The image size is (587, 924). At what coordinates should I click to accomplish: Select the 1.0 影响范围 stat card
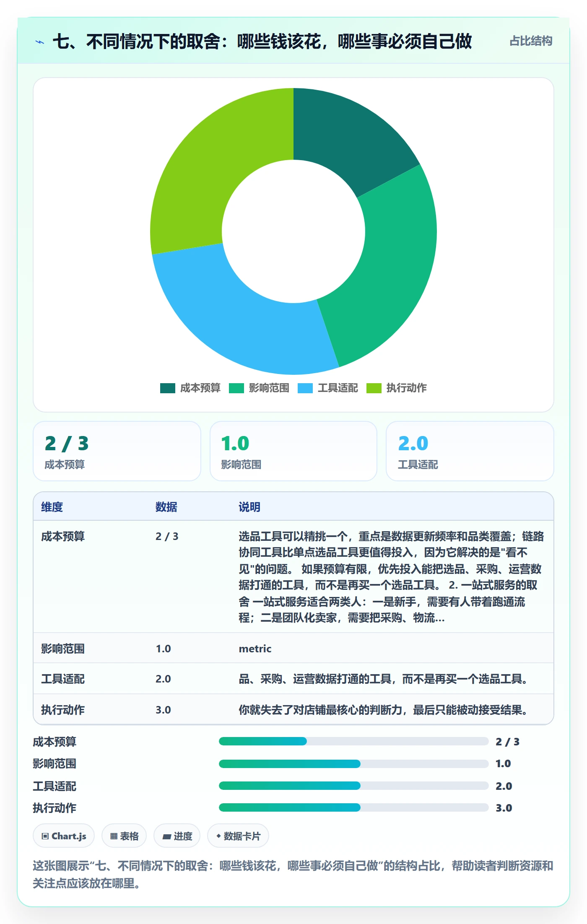(x=293, y=451)
